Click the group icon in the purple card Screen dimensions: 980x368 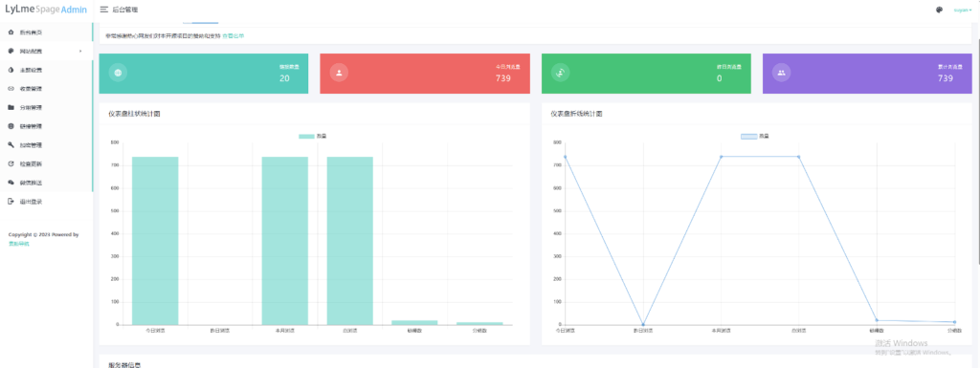[x=781, y=73]
